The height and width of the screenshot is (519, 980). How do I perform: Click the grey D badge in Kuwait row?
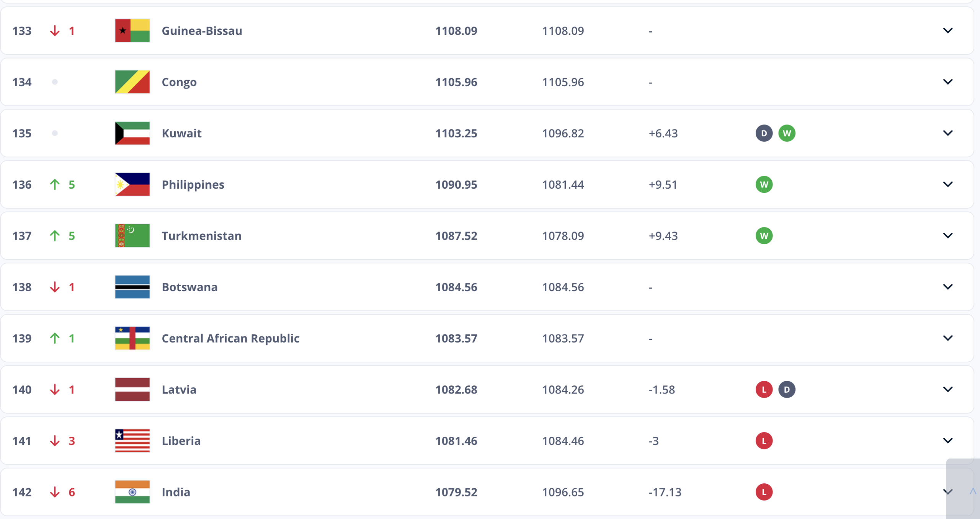click(x=764, y=133)
